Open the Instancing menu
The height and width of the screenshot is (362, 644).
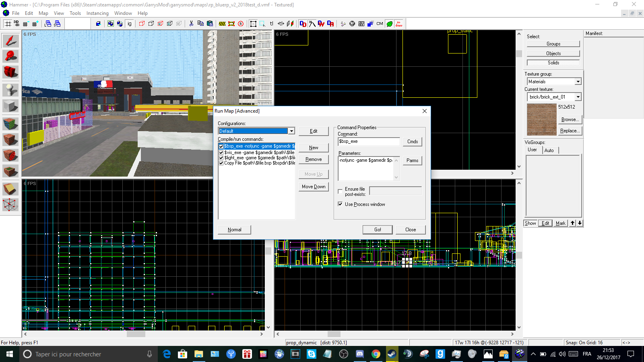pos(97,13)
